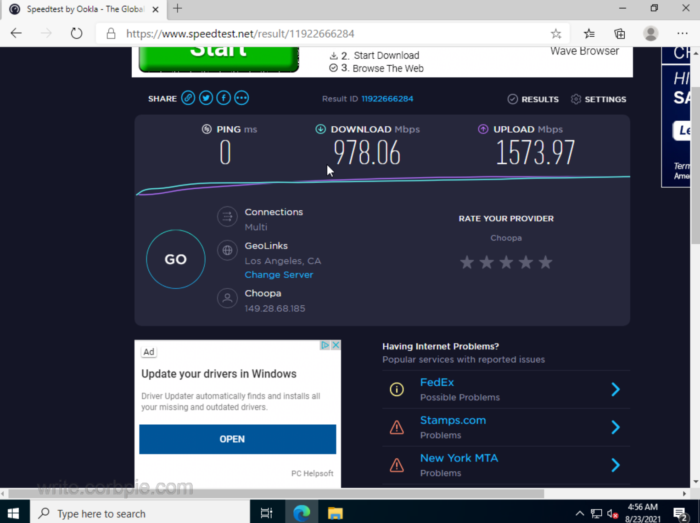Click the Type here to search box
Image resolution: width=700 pixels, height=523 pixels.
(x=140, y=514)
